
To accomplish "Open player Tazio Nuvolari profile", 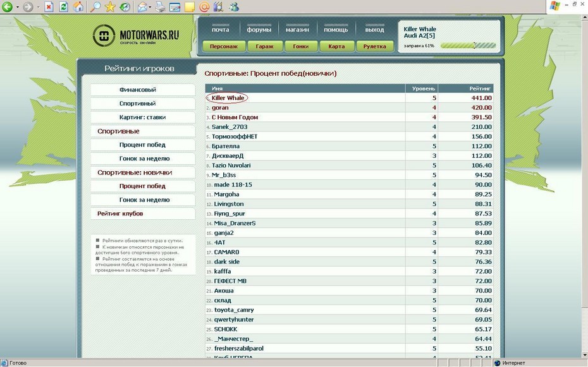I will (x=231, y=165).
